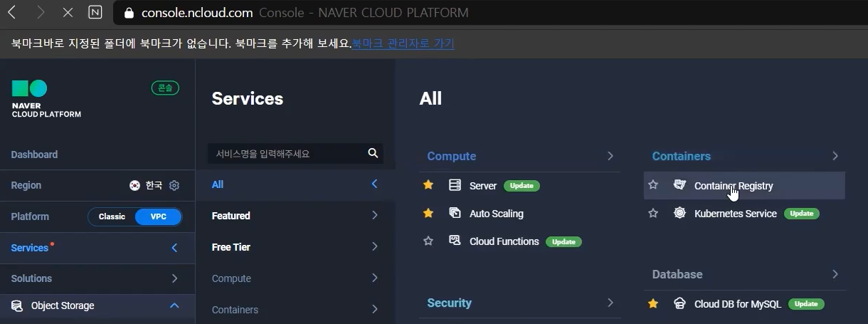Click the search magnifier in Services

point(373,153)
